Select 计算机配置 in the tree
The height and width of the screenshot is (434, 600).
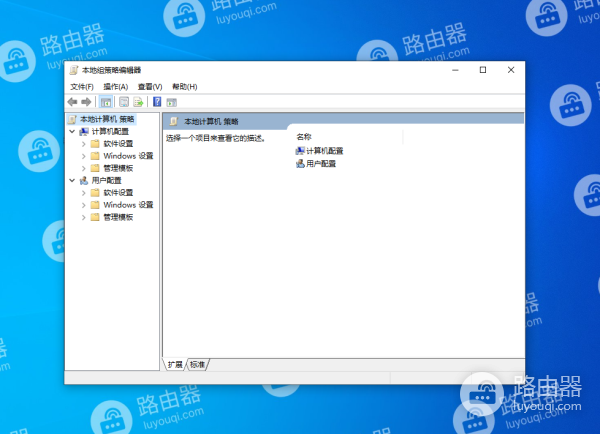[x=104, y=132]
